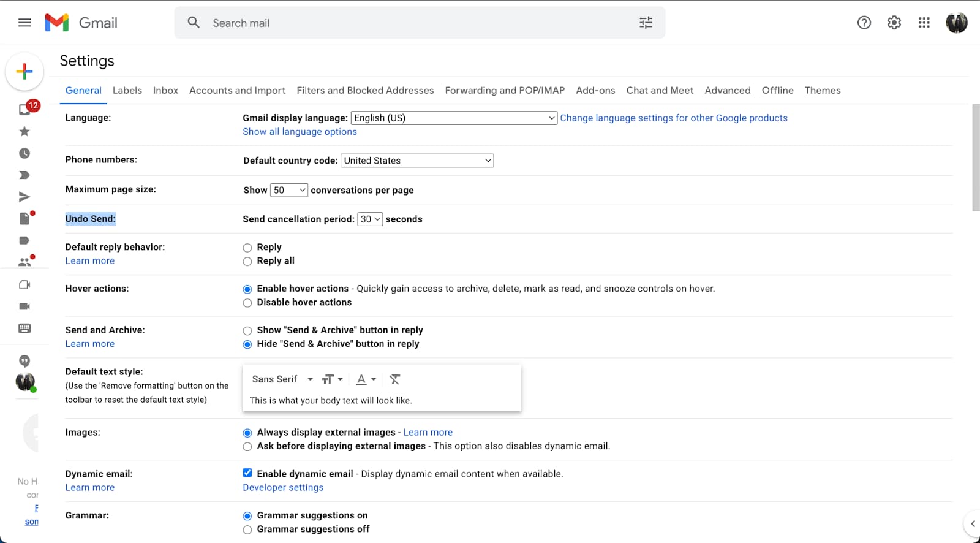This screenshot has height=543, width=980.
Task: Open the Inbox icon with 12 badge
Action: [x=25, y=109]
